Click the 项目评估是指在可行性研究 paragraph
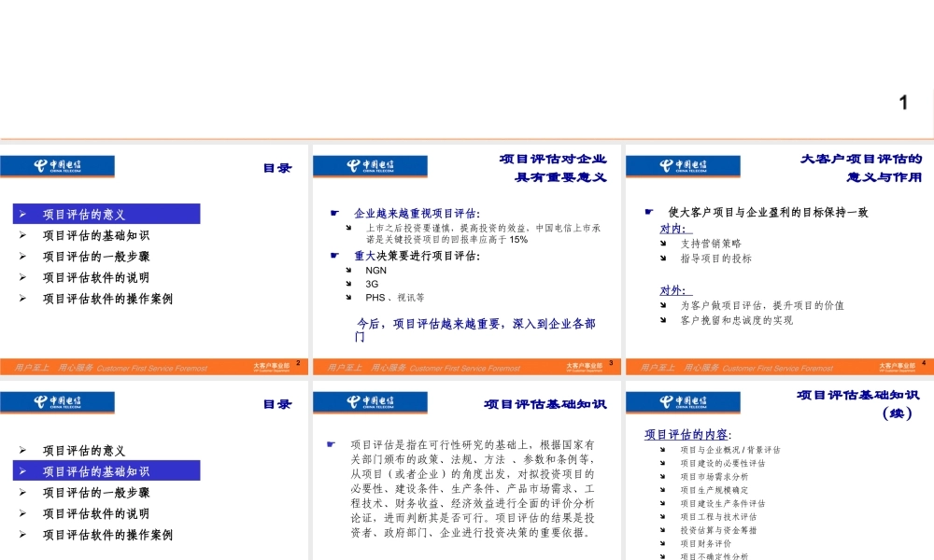The width and height of the screenshot is (934, 560). (x=472, y=488)
